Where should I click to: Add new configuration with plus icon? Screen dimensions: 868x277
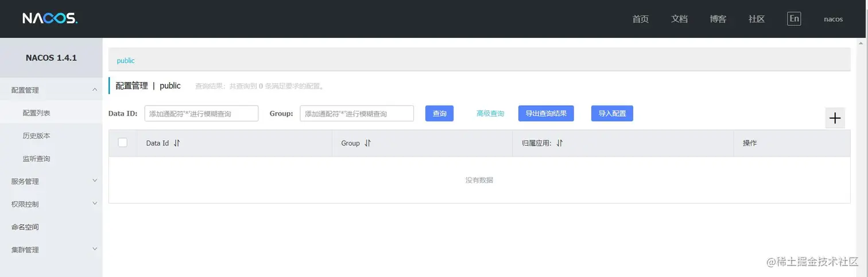[835, 118]
